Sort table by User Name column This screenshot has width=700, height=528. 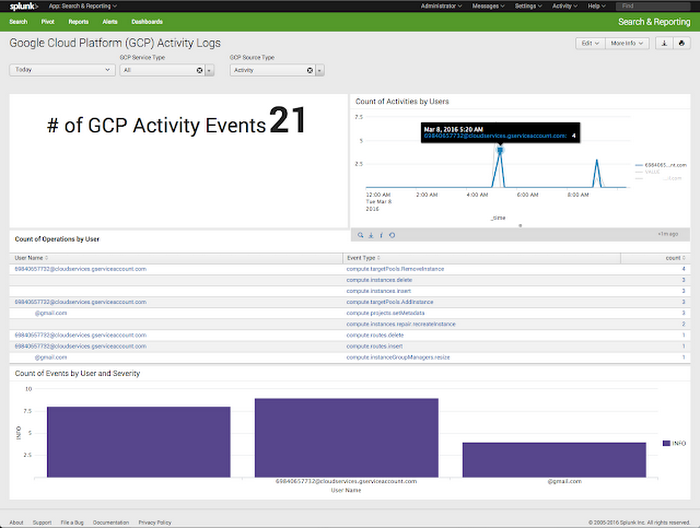(x=31, y=258)
